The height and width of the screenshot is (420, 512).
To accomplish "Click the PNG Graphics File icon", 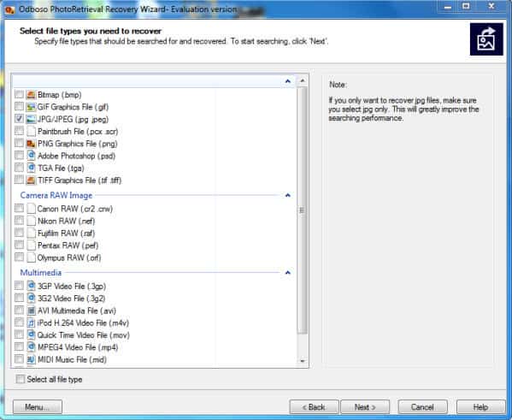I will pos(31,144).
